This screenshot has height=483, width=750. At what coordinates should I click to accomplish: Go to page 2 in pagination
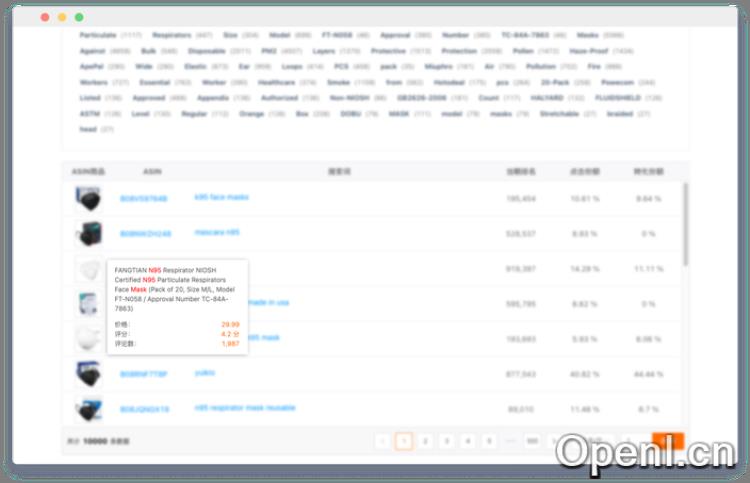pyautogui.click(x=425, y=441)
